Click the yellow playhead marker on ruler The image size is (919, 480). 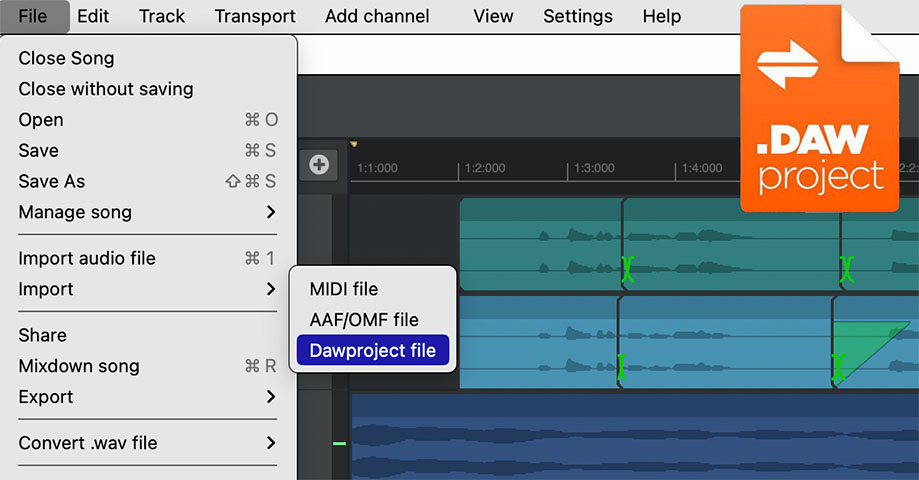tap(353, 145)
